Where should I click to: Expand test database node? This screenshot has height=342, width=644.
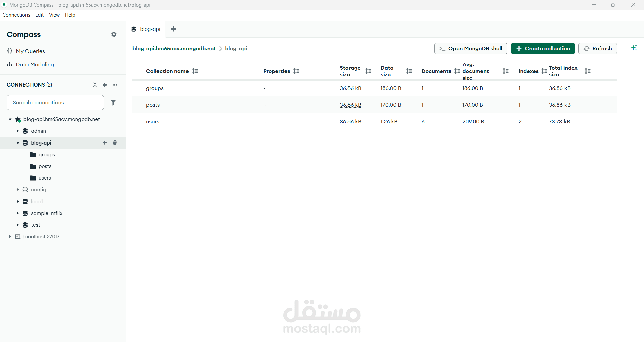click(18, 225)
